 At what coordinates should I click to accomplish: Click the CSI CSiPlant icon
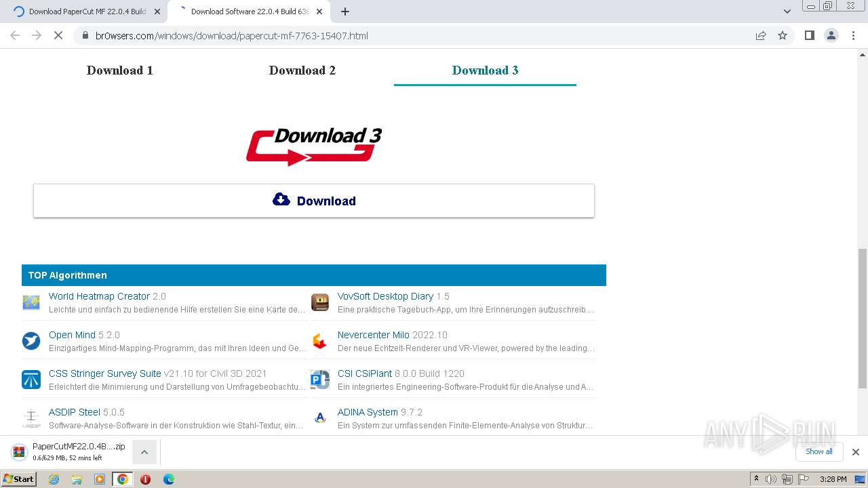(320, 380)
